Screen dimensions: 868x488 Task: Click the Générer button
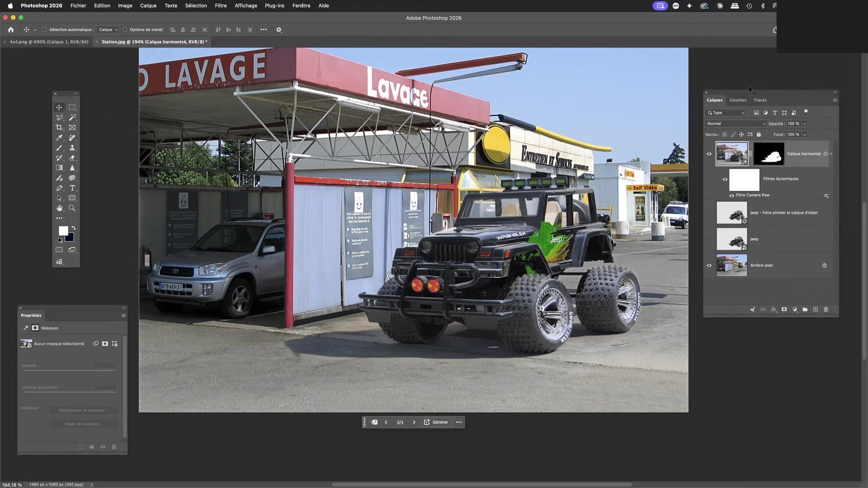pyautogui.click(x=436, y=422)
